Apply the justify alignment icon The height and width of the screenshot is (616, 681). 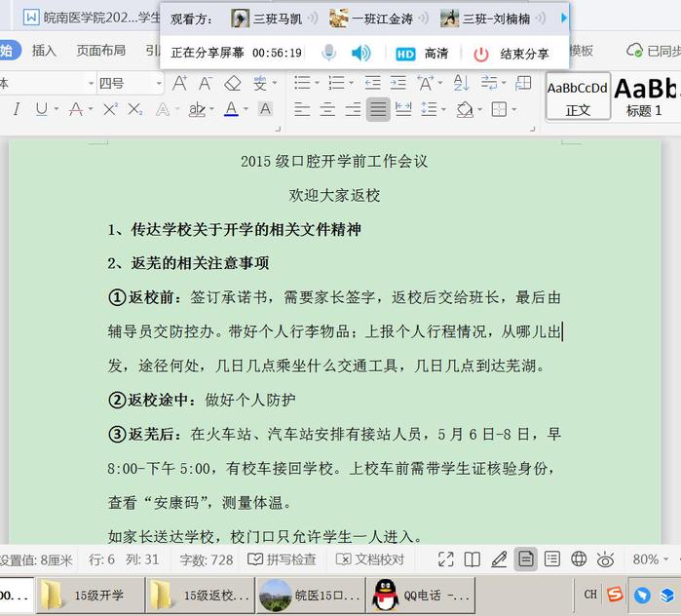click(378, 110)
